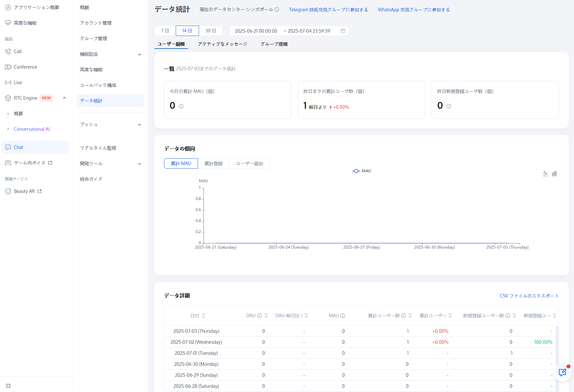Screen dimensions: 574x392
Task: Open the アクティブなメッセージ tab
Action: 222,44
